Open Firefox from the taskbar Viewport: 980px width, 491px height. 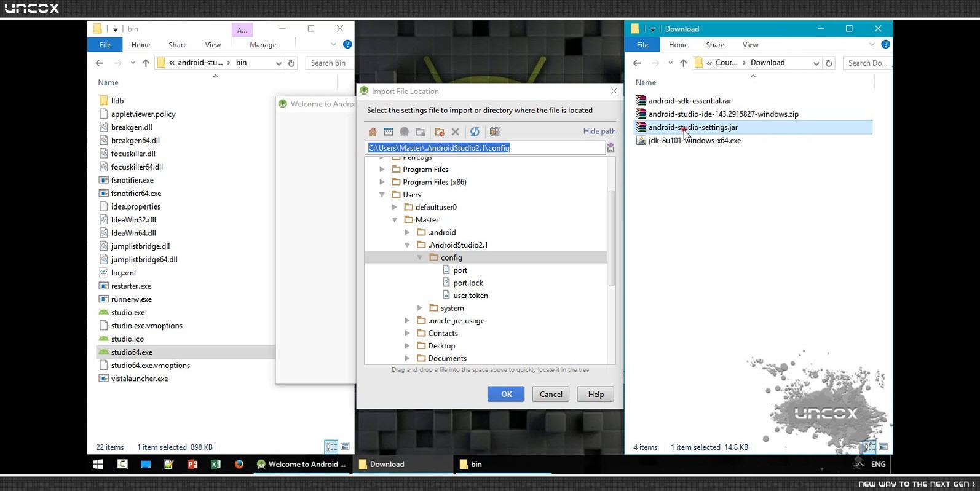[239, 464]
